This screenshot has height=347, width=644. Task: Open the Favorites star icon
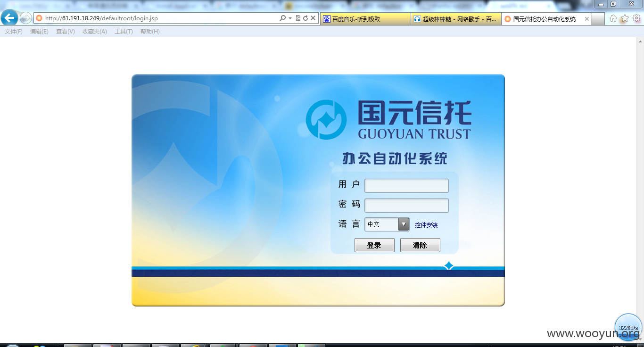[625, 18]
